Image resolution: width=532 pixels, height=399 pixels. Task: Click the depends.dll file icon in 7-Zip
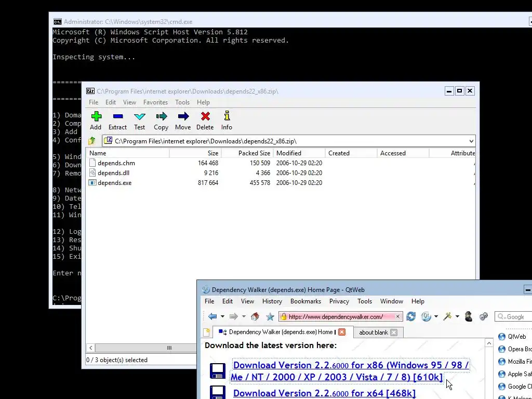[x=92, y=172]
